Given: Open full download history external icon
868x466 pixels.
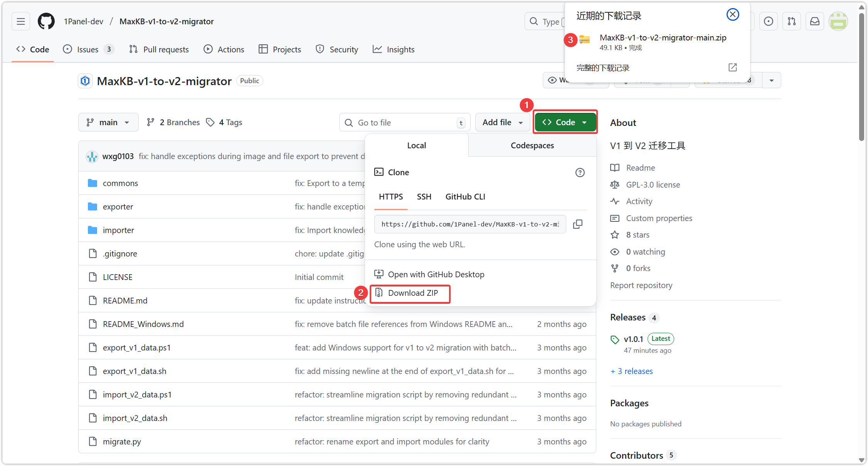Looking at the screenshot, I should 732,68.
